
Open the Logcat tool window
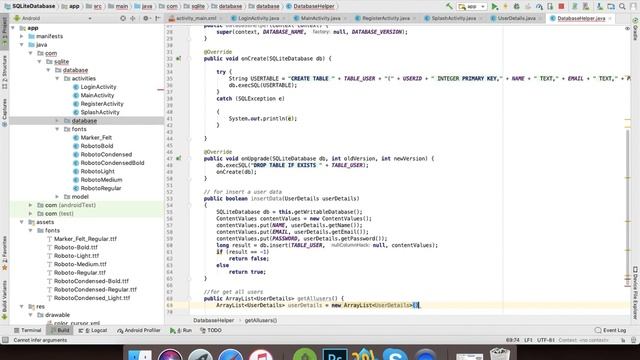click(93, 330)
